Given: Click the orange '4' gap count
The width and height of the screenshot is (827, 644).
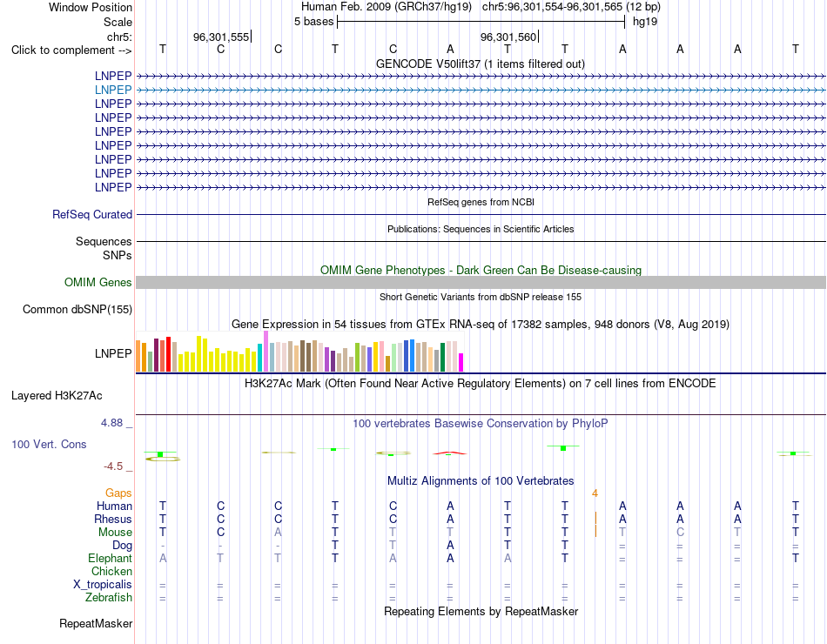Looking at the screenshot, I should (595, 493).
